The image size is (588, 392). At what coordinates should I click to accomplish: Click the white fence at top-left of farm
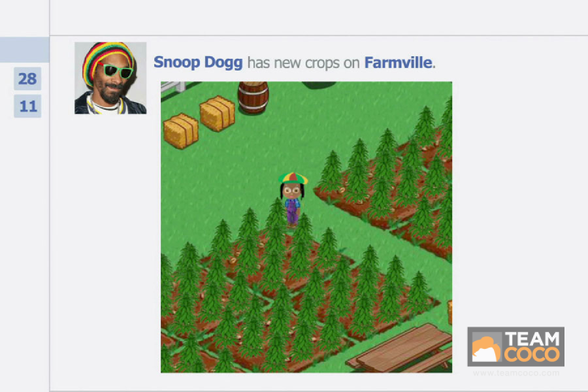(x=173, y=86)
